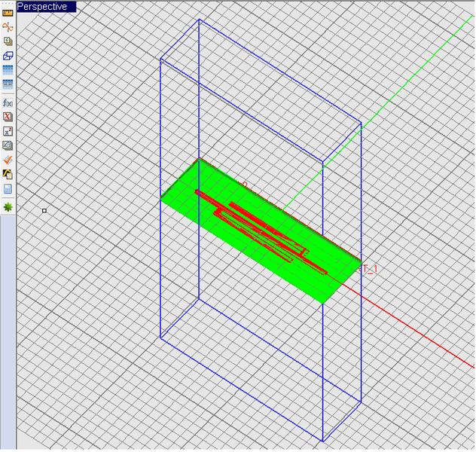Click the small square marker on the grid
Image resolution: width=476 pixels, height=452 pixels.
(x=44, y=210)
